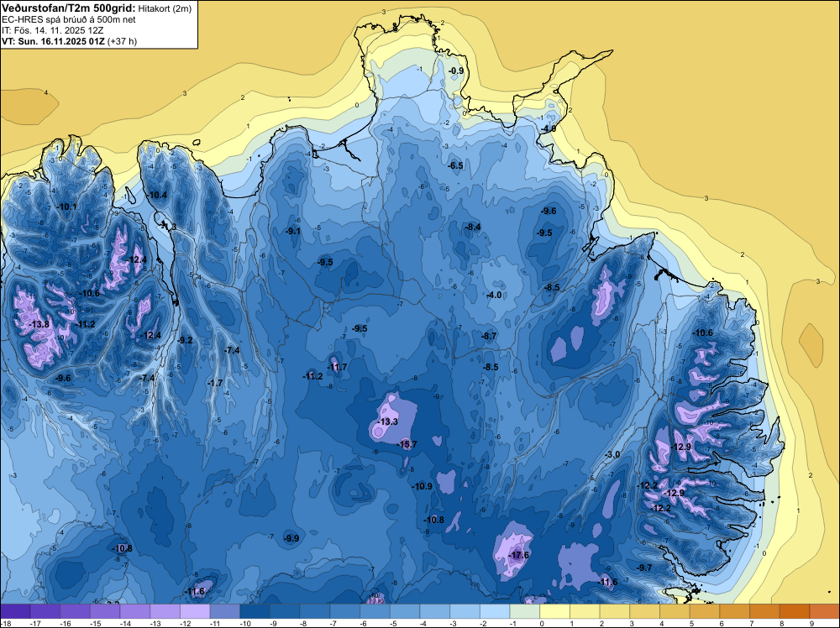Click the legend swatch labeled 0
This screenshot has height=628, width=840.
[555, 611]
